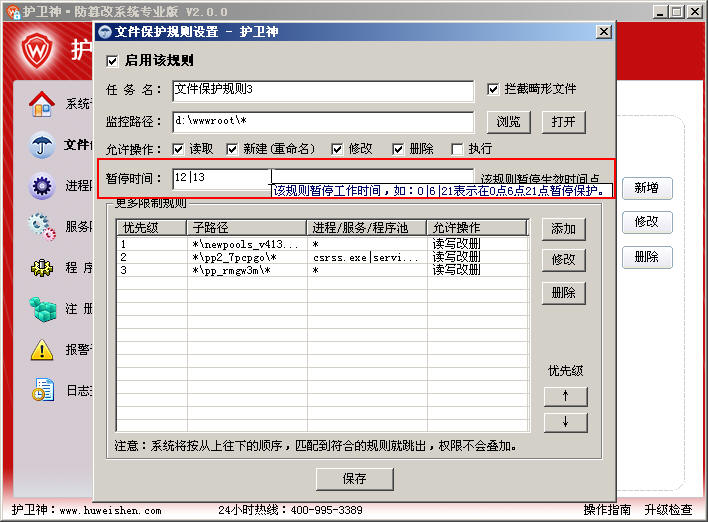This screenshot has width=708, height=522.
Task: Open the program puzzle-gear icon in sidebar
Action: (x=42, y=268)
